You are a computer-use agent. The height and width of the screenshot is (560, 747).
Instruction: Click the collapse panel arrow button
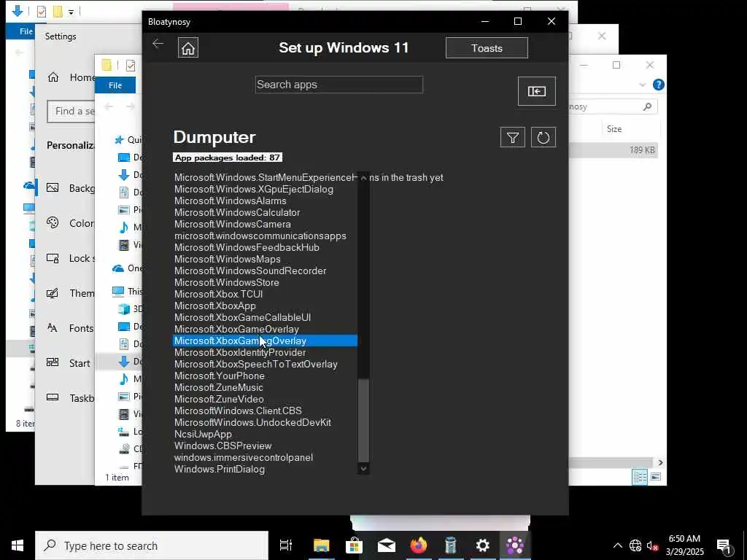tap(536, 91)
